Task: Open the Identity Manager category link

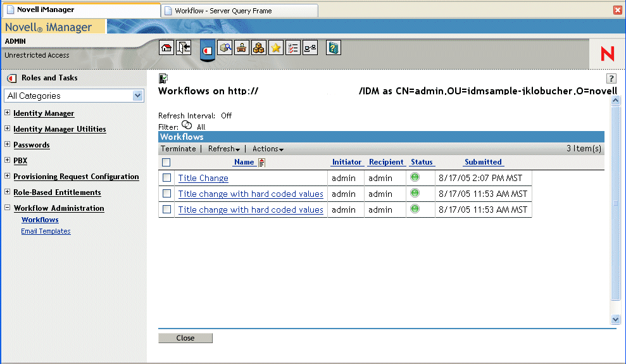Action: pos(44,113)
